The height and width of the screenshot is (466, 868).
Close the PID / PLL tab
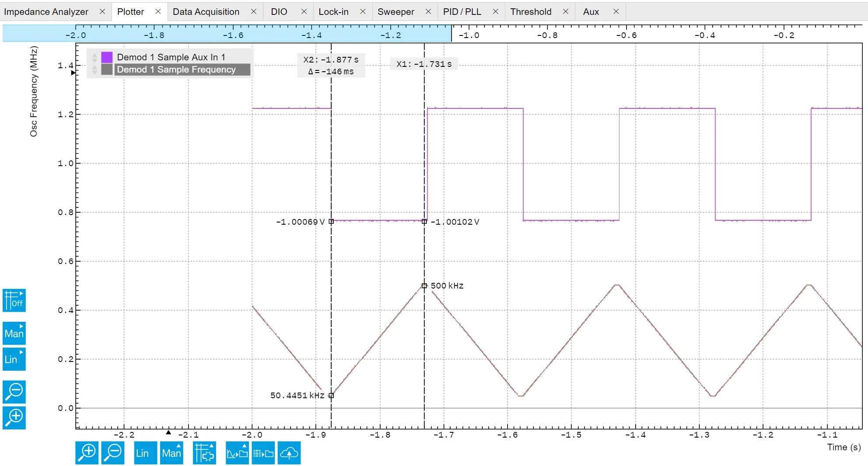[x=496, y=11]
